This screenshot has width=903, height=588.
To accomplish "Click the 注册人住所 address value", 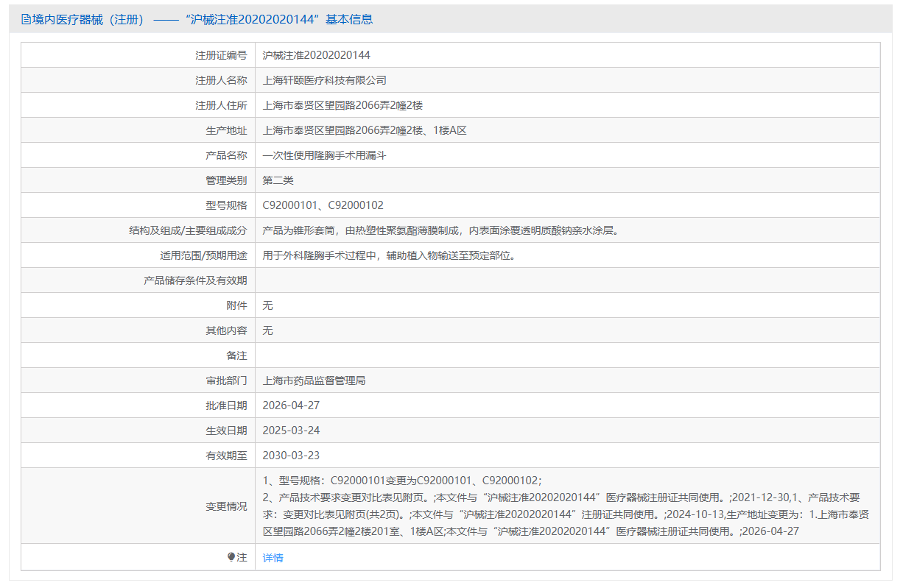I will point(342,105).
